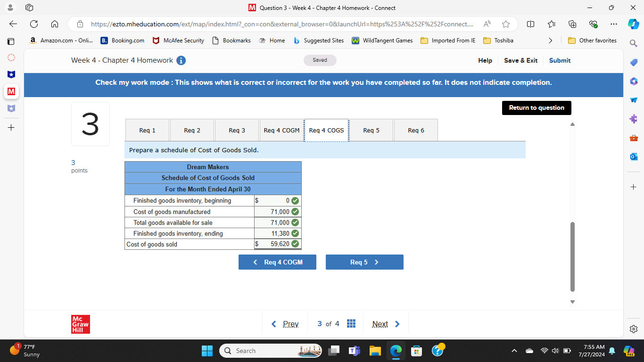Open the Booking.com favorite
This screenshot has width=644, height=362.
pos(123,41)
